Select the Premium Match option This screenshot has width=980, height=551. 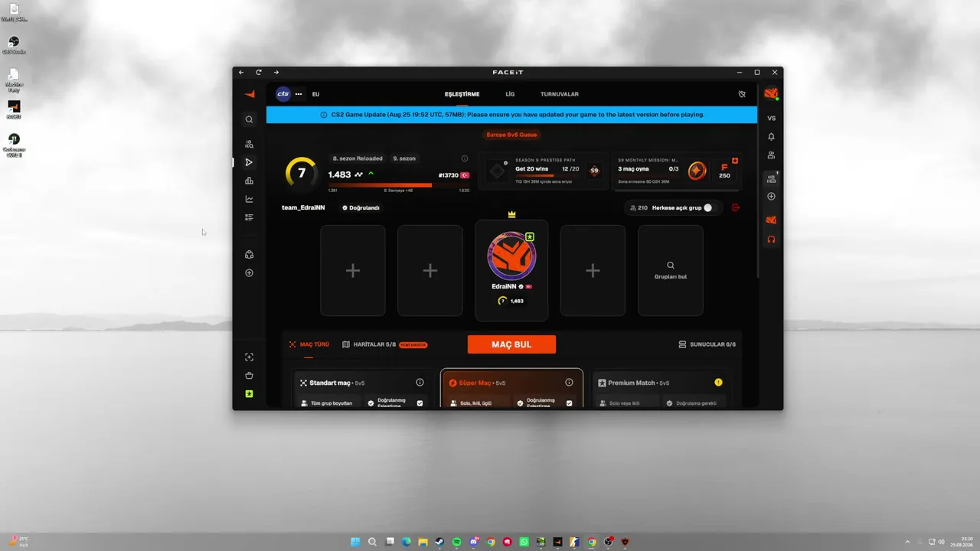(x=662, y=389)
